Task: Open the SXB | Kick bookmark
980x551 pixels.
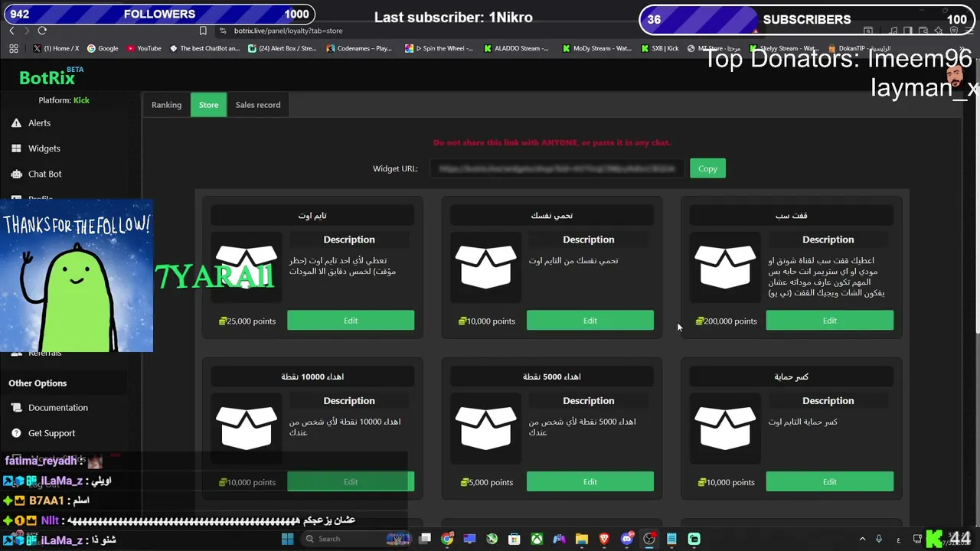Action: (660, 48)
